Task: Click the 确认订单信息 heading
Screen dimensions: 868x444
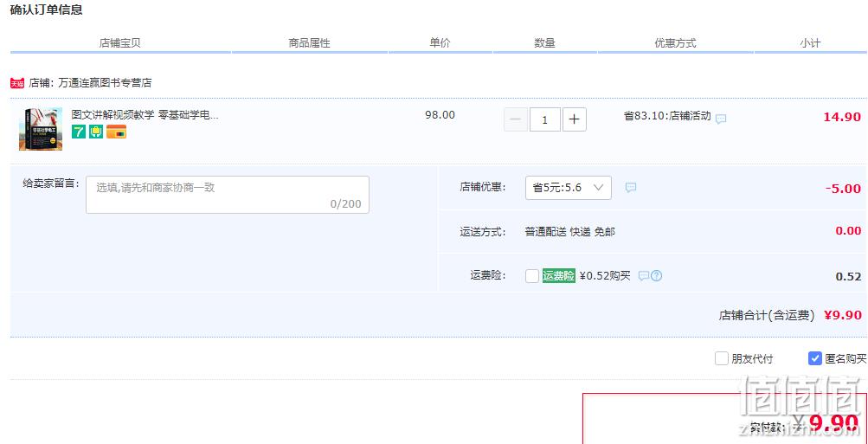Action: point(47,10)
